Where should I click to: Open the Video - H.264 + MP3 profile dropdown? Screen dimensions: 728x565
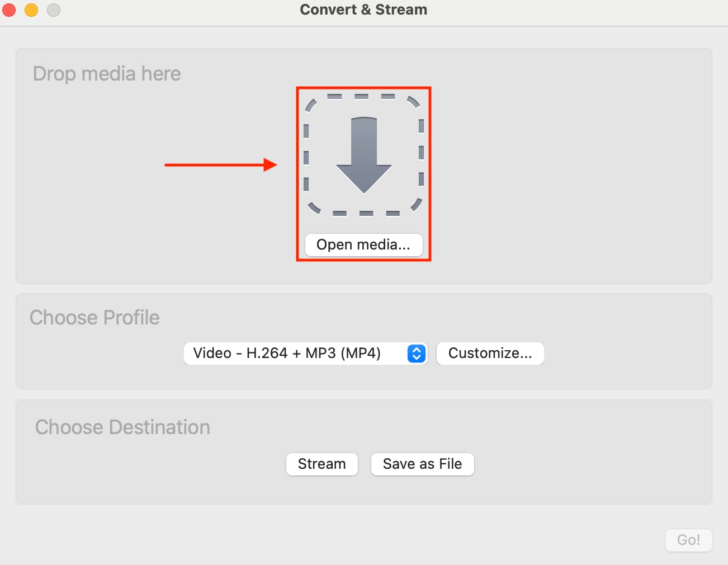coord(305,353)
